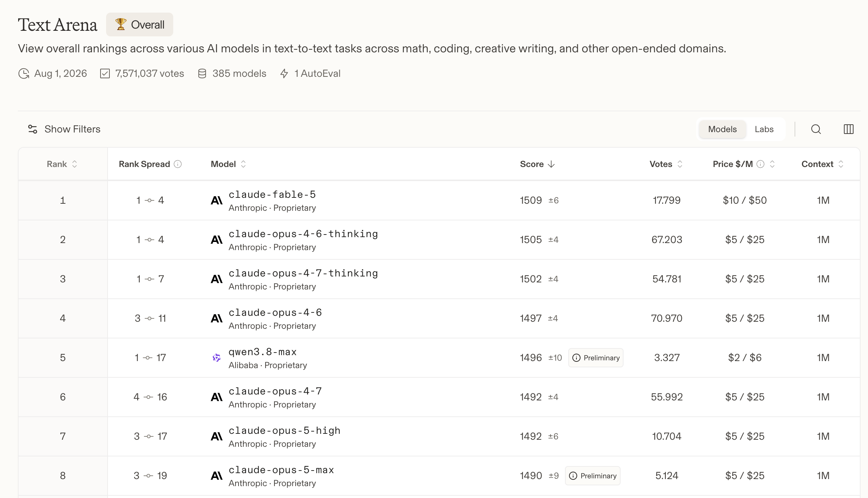Screen dimensions: 868x498
Task: Click the Rank Spread column header
Action: coord(144,164)
